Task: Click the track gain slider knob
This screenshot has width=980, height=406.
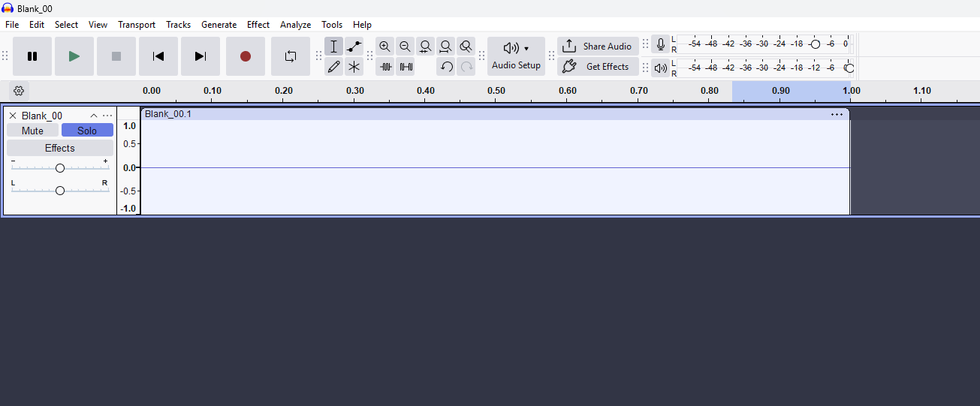Action: [60, 168]
